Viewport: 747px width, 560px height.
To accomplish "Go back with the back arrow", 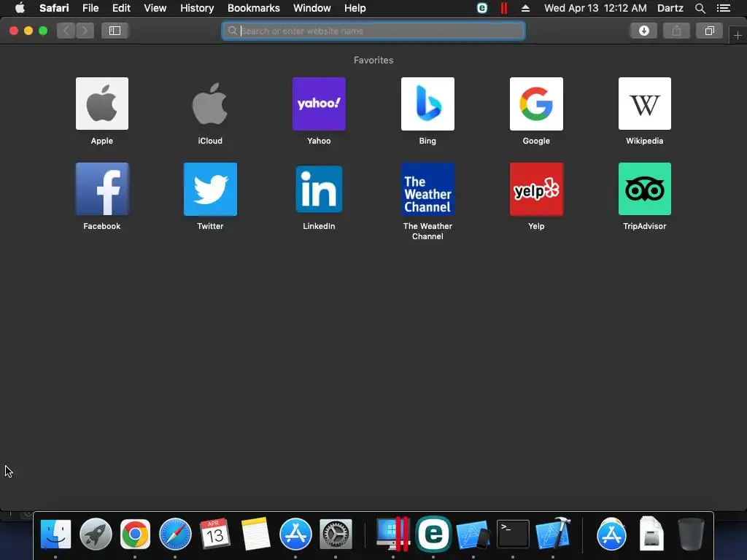I will click(x=66, y=31).
